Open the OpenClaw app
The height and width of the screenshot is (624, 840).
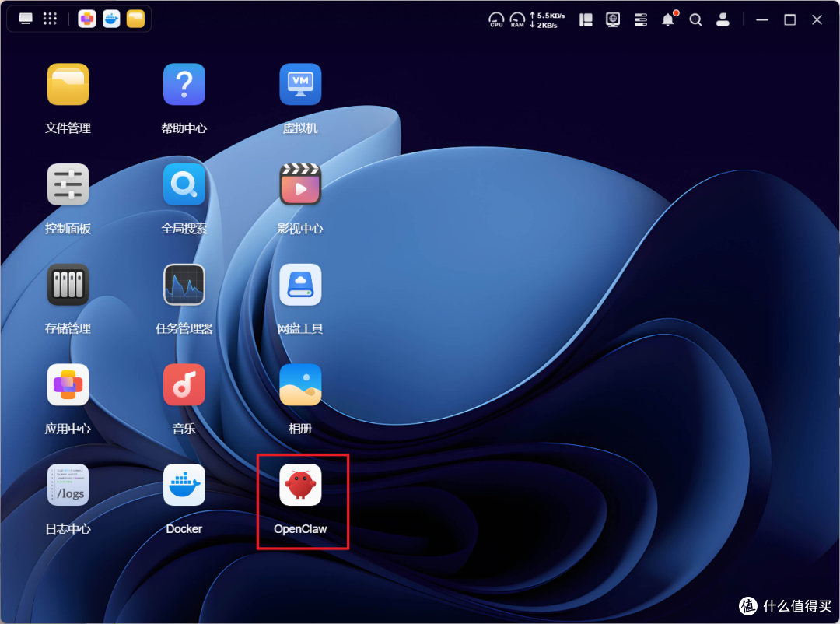tap(300, 486)
